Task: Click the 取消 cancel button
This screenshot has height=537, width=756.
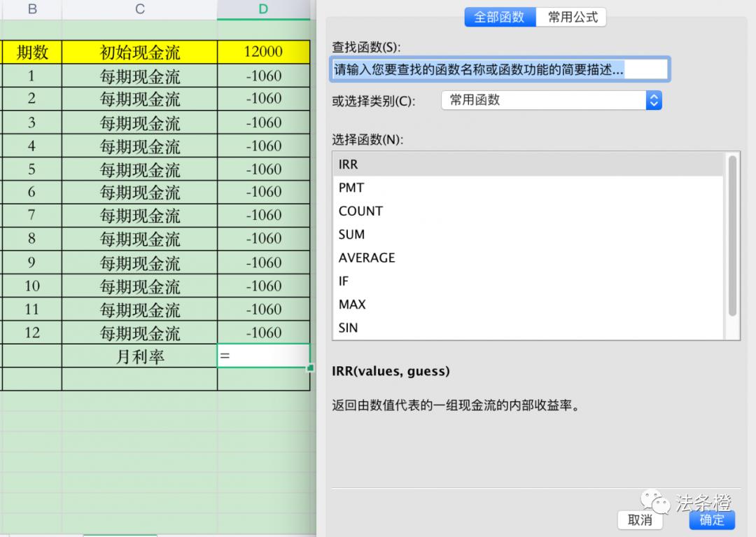Action: pos(640,520)
